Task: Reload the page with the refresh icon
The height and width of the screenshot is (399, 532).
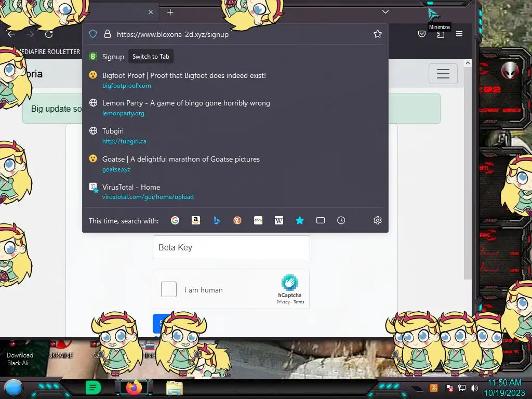Action: click(x=49, y=34)
